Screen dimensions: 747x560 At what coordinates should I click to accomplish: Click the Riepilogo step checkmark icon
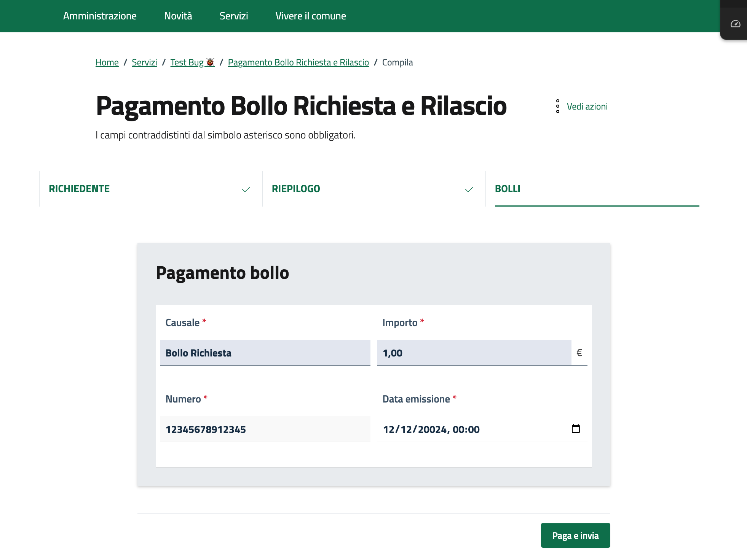click(x=469, y=189)
